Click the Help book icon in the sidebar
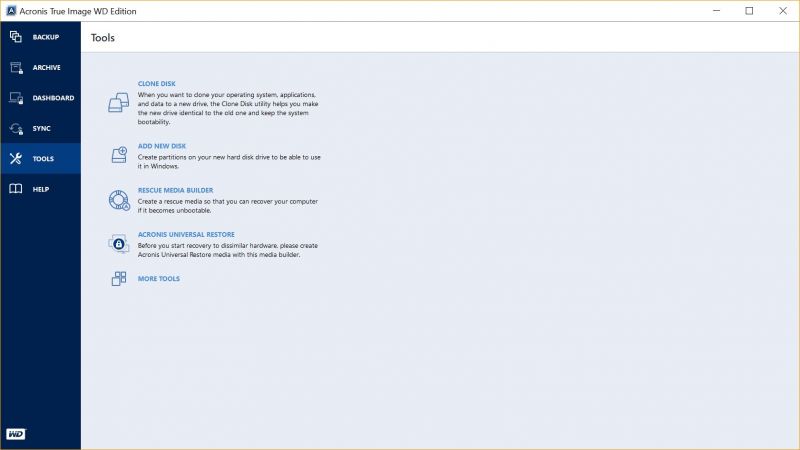 click(16, 189)
